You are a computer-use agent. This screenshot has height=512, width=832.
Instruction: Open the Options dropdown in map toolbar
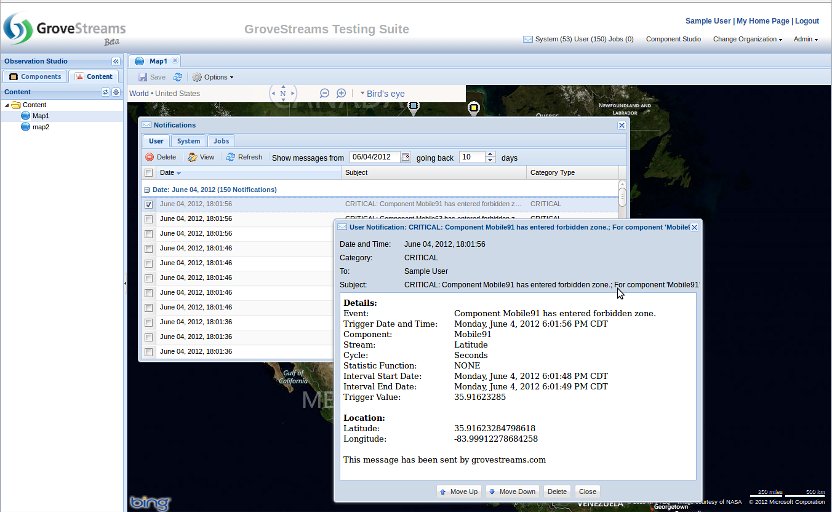pyautogui.click(x=211, y=77)
